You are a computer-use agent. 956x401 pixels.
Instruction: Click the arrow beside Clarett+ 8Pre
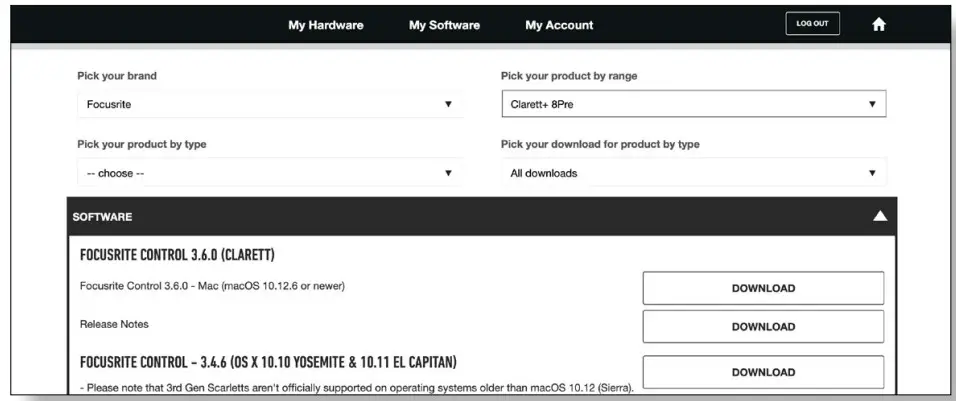[872, 104]
